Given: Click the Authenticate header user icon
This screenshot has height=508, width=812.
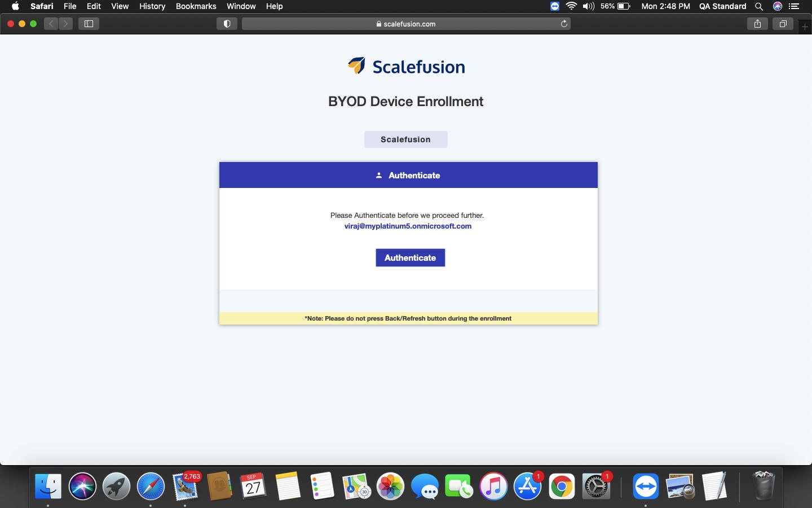Looking at the screenshot, I should tap(379, 176).
